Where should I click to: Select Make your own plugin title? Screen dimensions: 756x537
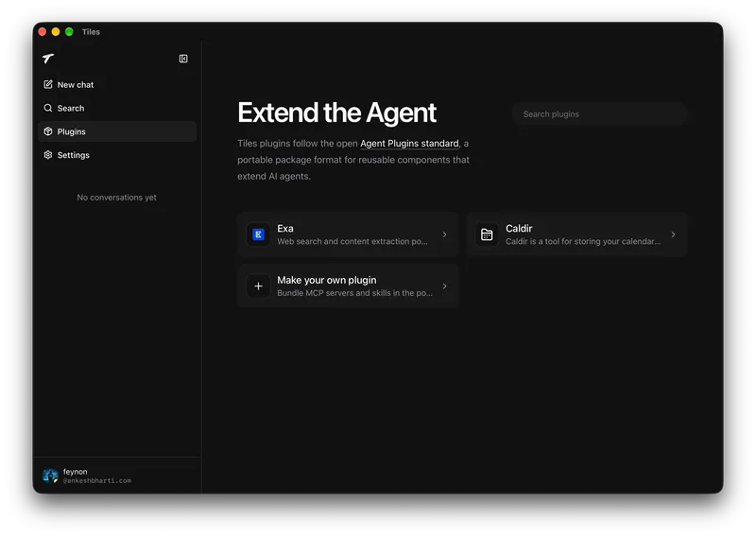point(326,280)
